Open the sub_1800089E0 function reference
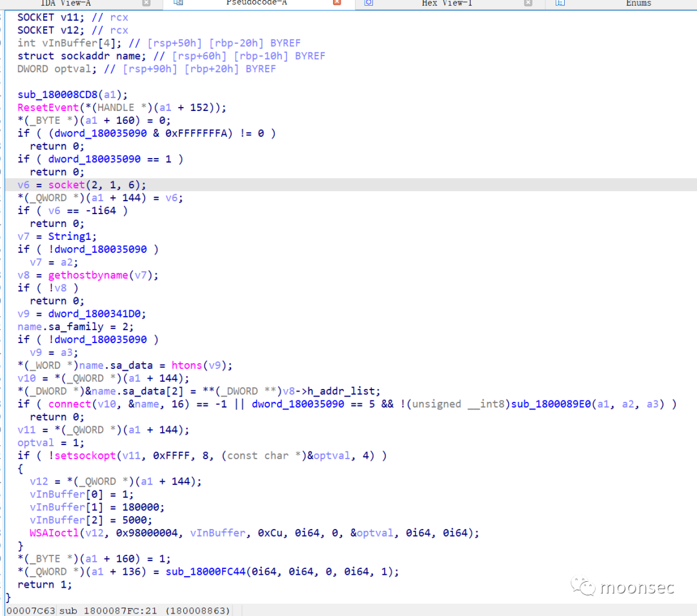The image size is (697, 616). pos(551,404)
